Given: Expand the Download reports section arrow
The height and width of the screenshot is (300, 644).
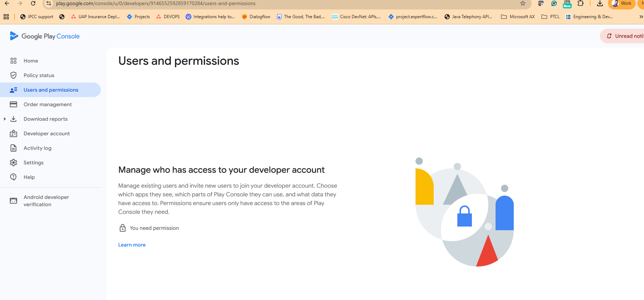Looking at the screenshot, I should click(x=5, y=119).
